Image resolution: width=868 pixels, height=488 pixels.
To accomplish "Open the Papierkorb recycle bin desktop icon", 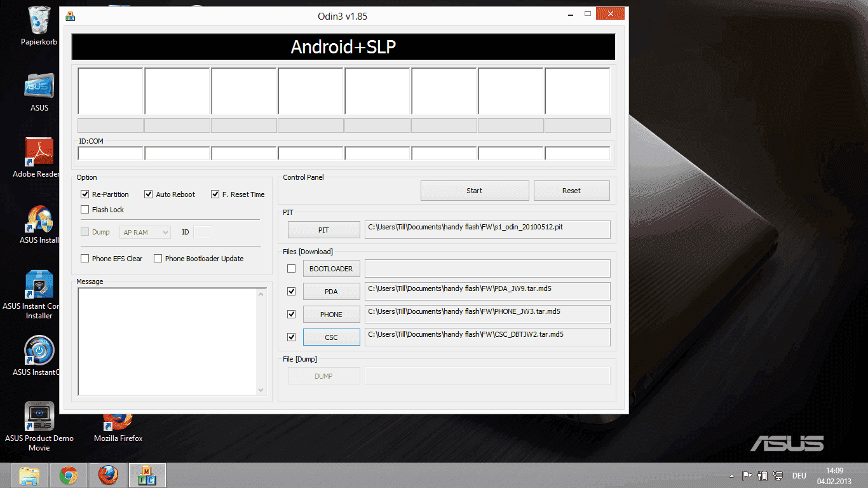I will pos(39,25).
